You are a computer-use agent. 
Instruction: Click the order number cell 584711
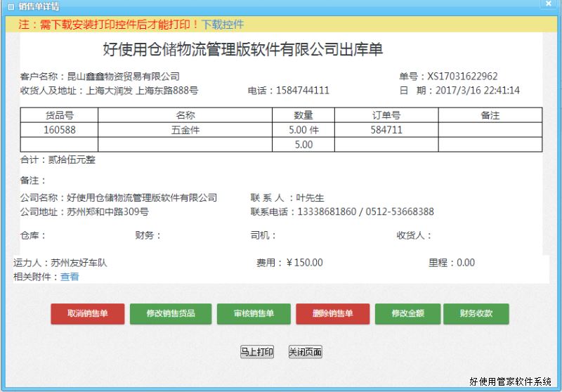pyautogui.click(x=386, y=130)
